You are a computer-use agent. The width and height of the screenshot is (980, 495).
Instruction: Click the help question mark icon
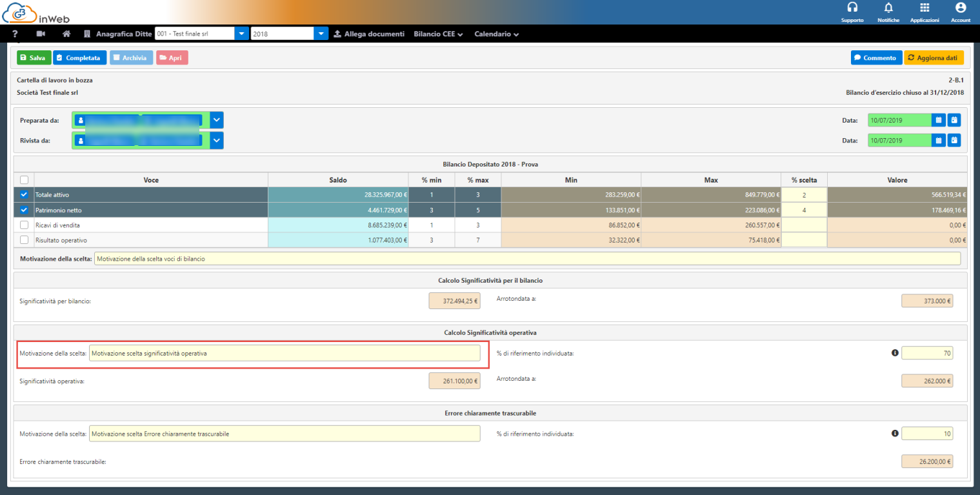15,34
